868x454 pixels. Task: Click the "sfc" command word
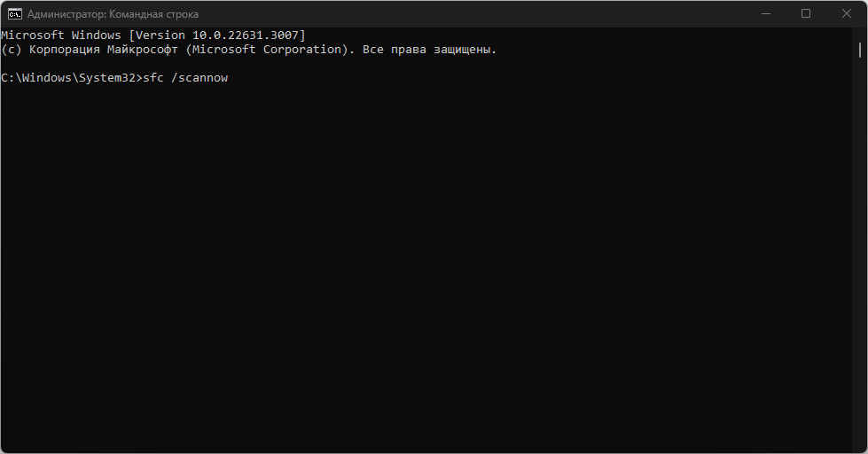[154, 78]
